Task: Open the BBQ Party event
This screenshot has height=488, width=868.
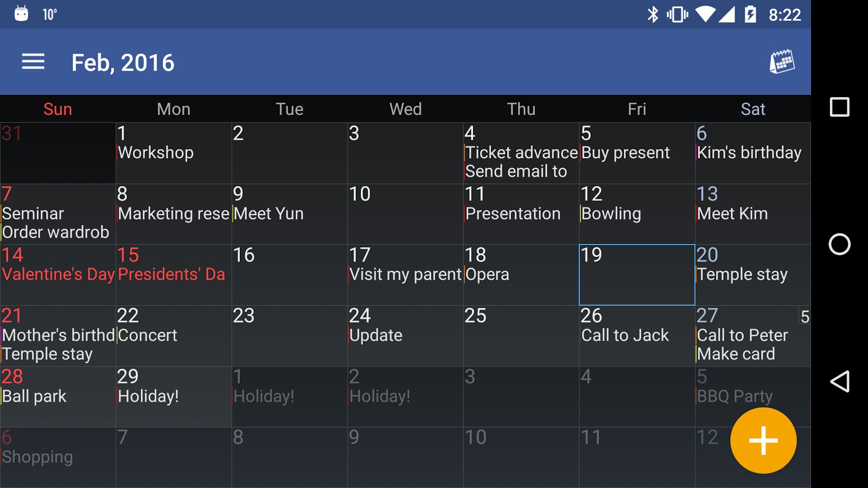Action: pos(735,396)
